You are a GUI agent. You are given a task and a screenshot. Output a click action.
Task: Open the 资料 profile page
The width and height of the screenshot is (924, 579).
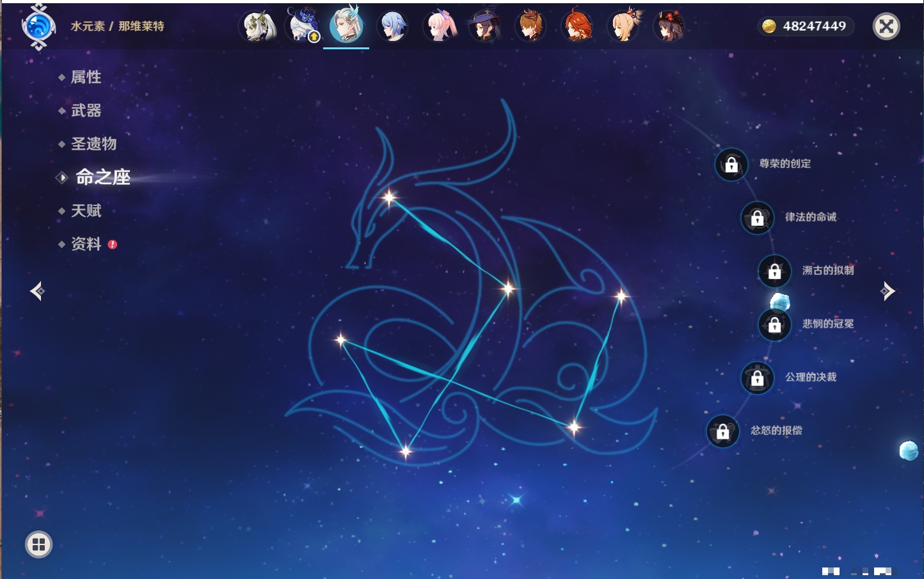pyautogui.click(x=86, y=244)
